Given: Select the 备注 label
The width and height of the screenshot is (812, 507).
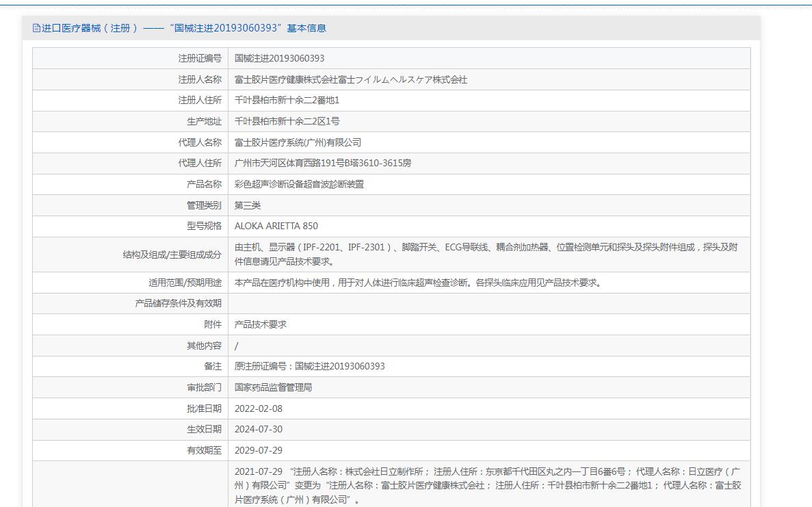Looking at the screenshot, I should tap(213, 366).
